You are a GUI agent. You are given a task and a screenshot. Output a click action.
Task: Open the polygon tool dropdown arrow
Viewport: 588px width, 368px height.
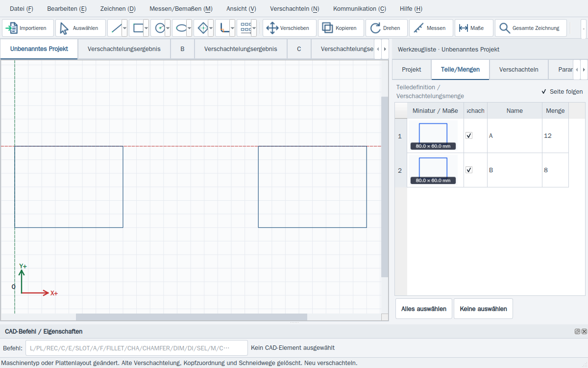coord(211,28)
